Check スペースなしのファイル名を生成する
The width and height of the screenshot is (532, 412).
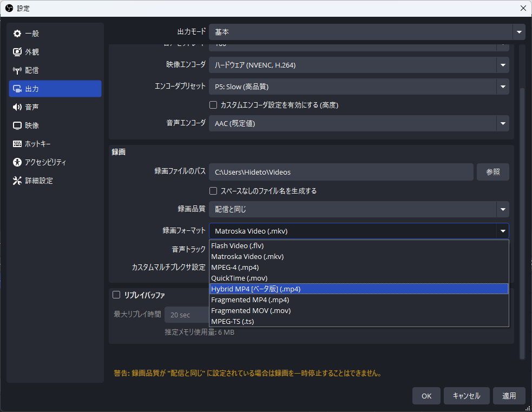tap(213, 191)
